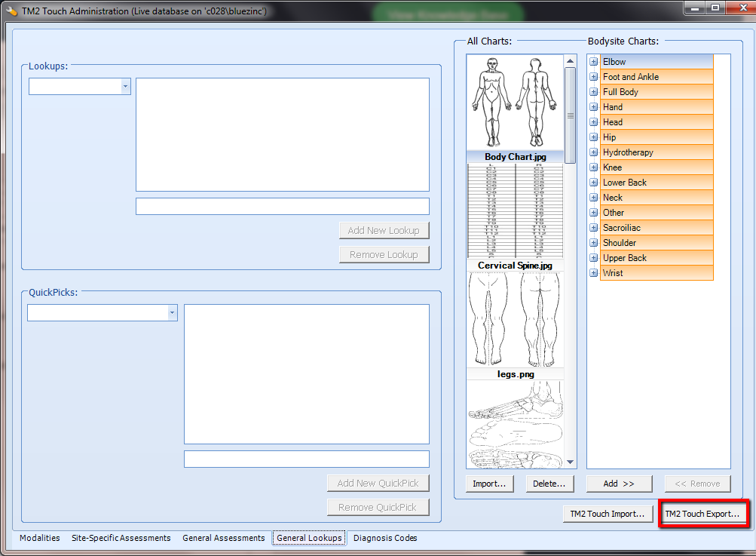Click the Remove Lookup button
The height and width of the screenshot is (556, 756).
pos(384,255)
